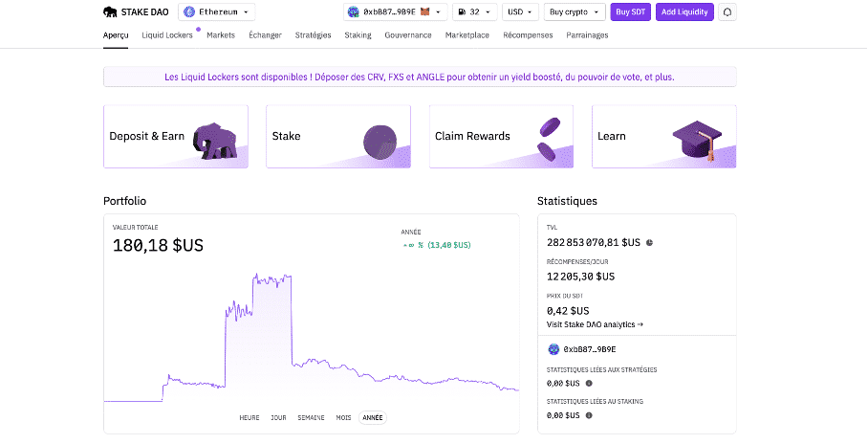Switch to the Markets tab
The width and height of the screenshot is (868, 444).
point(221,35)
